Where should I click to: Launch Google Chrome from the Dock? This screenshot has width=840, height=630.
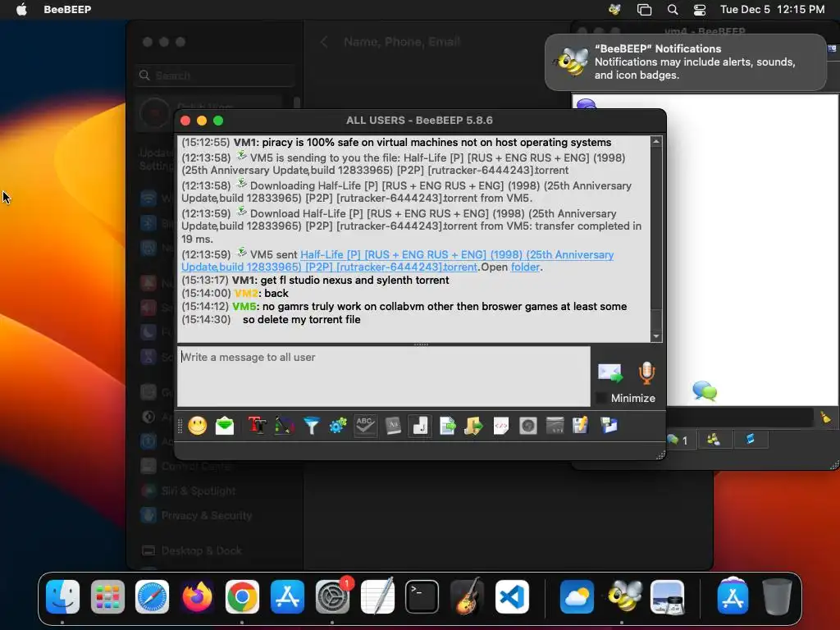pos(242,597)
